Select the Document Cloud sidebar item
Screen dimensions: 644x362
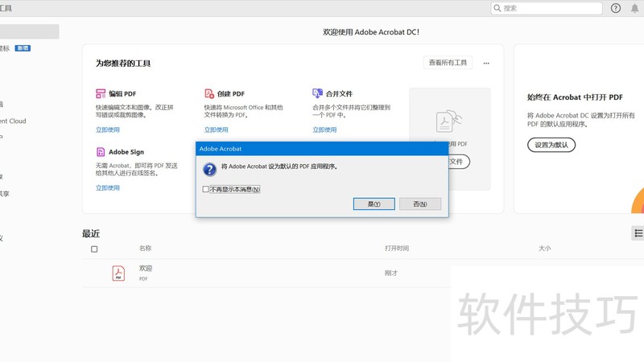pos(13,121)
